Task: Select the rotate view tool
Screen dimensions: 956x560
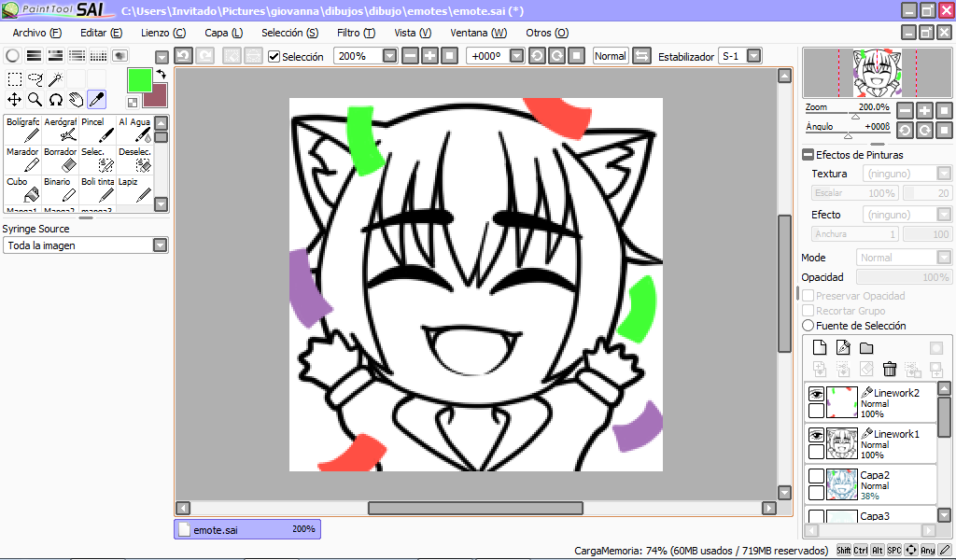Action: pyautogui.click(x=55, y=99)
